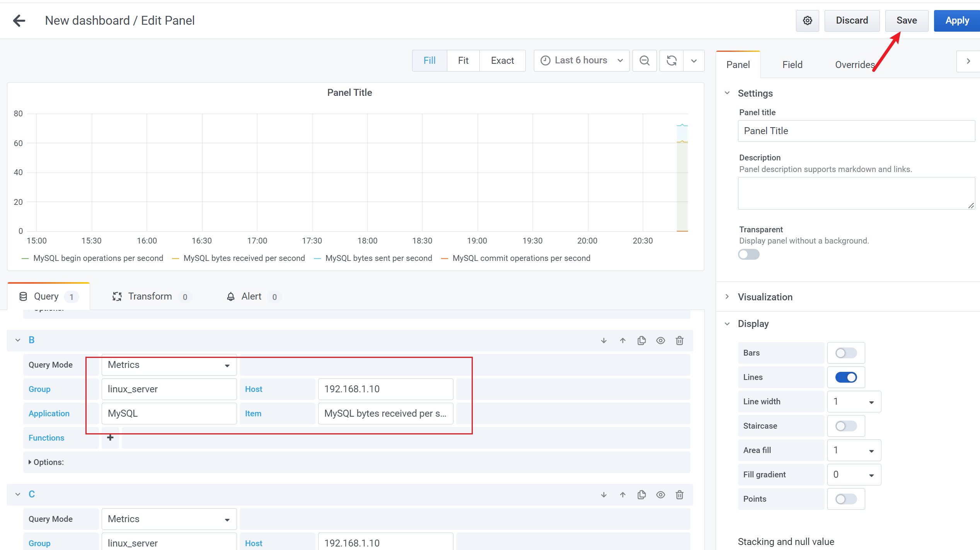The height and width of the screenshot is (550, 980).
Task: Click the Host field in query B
Action: click(x=385, y=389)
